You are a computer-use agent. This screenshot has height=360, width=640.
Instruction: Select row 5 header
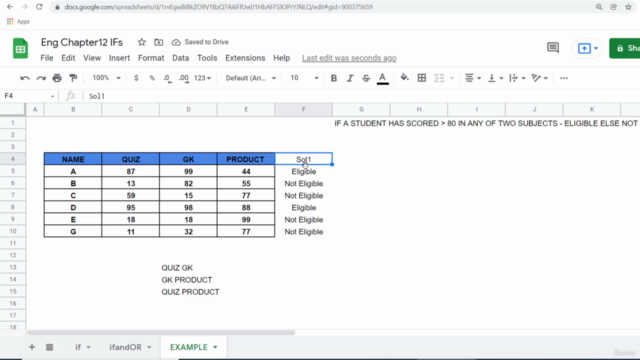click(x=13, y=171)
